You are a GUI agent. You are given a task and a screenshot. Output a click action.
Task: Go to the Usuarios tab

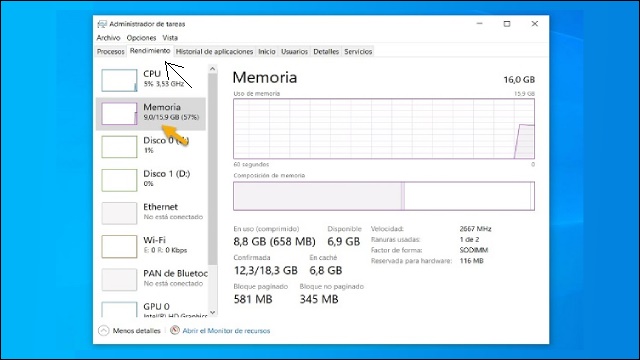pyautogui.click(x=294, y=51)
